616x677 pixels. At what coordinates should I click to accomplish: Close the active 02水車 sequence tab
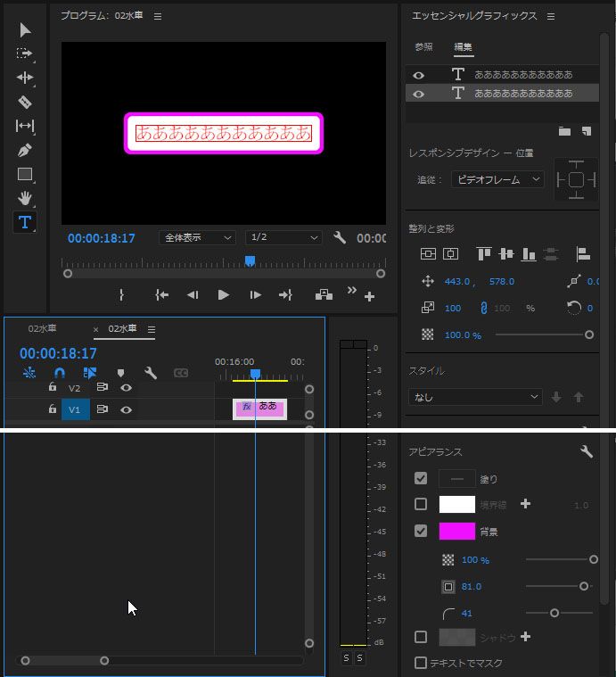point(95,329)
